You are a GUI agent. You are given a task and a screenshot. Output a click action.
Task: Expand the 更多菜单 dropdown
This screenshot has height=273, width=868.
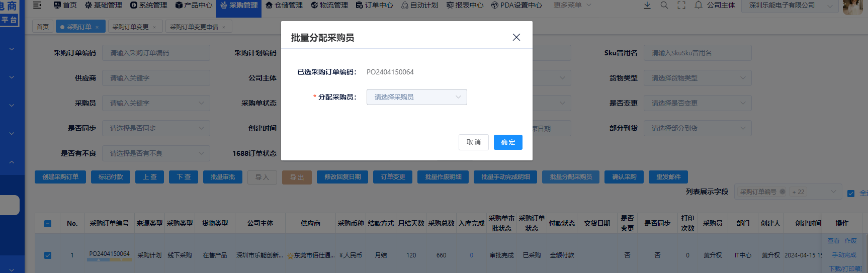coord(572,5)
